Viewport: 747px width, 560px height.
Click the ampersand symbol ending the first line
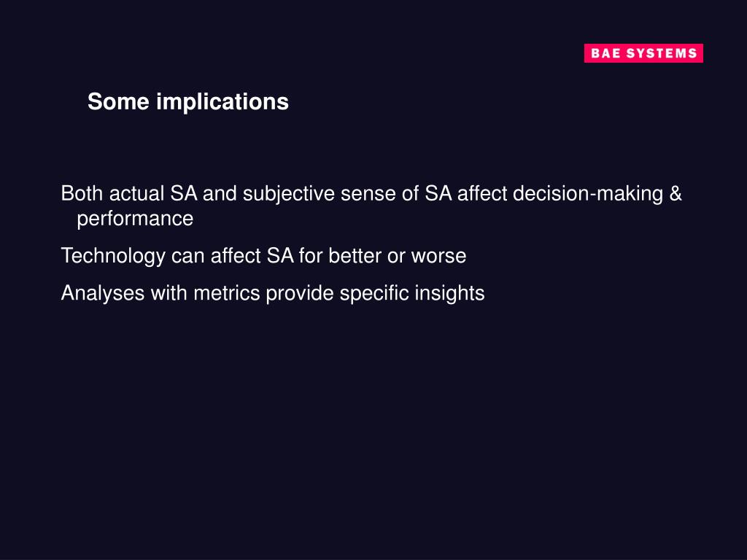676,193
